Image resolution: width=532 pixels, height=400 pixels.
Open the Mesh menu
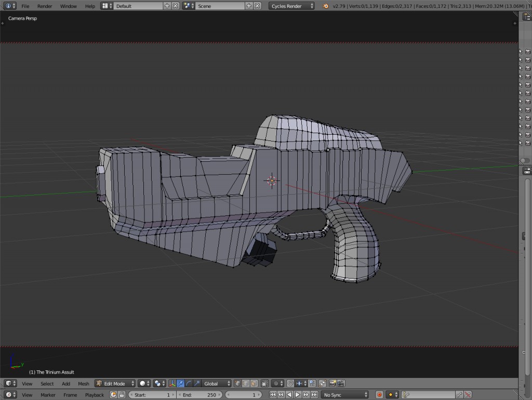pos(83,383)
